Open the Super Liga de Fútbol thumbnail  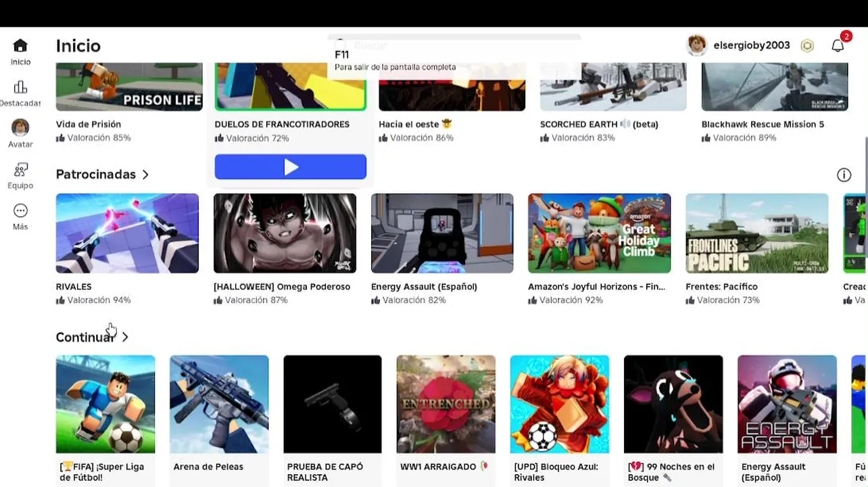pos(105,404)
